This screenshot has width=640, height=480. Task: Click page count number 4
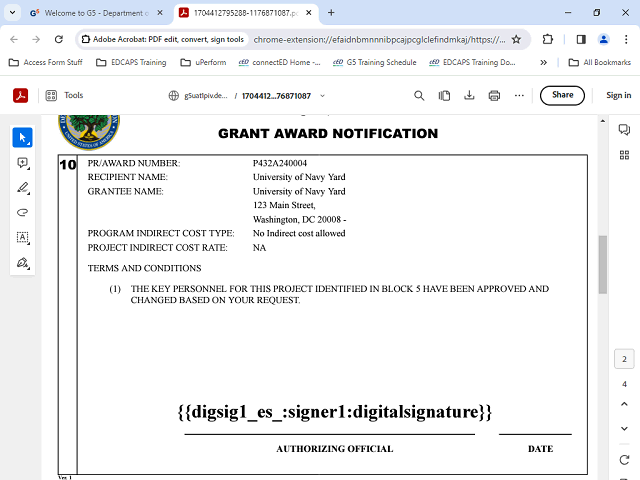coord(624,384)
